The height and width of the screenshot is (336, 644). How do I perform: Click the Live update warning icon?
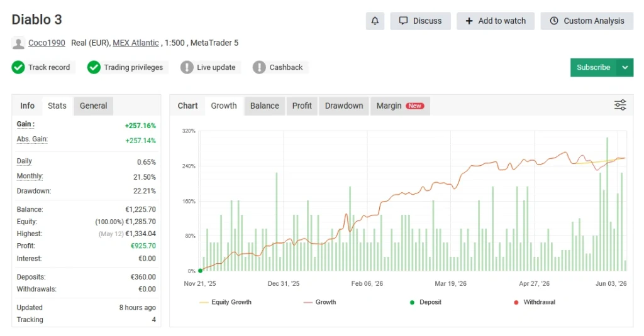tap(187, 67)
